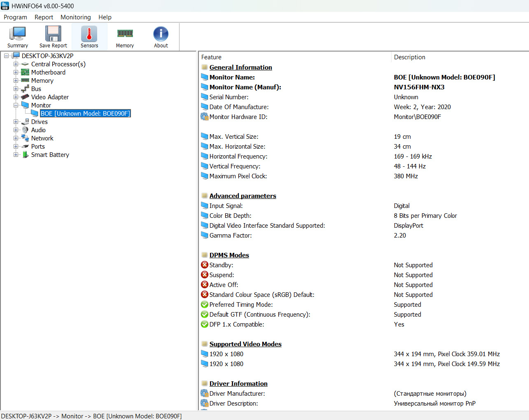Select the Audio tree item label
529x420 pixels.
point(38,130)
